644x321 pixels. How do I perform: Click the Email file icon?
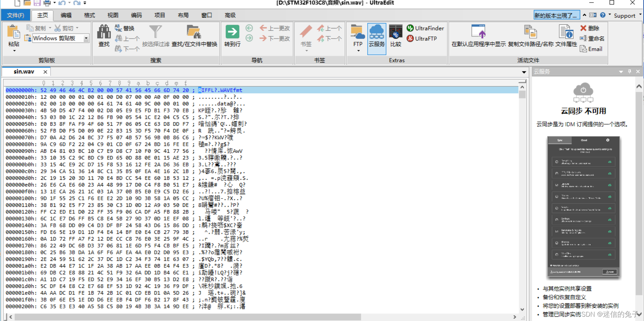[583, 49]
